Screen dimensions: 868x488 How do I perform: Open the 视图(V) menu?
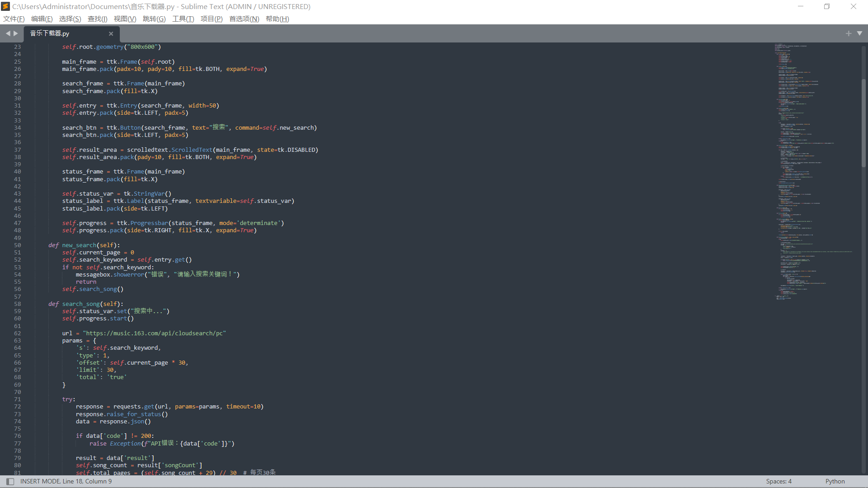(125, 19)
